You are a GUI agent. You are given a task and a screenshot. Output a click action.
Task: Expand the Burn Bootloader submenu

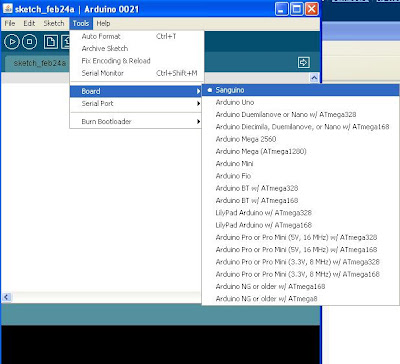(x=136, y=122)
